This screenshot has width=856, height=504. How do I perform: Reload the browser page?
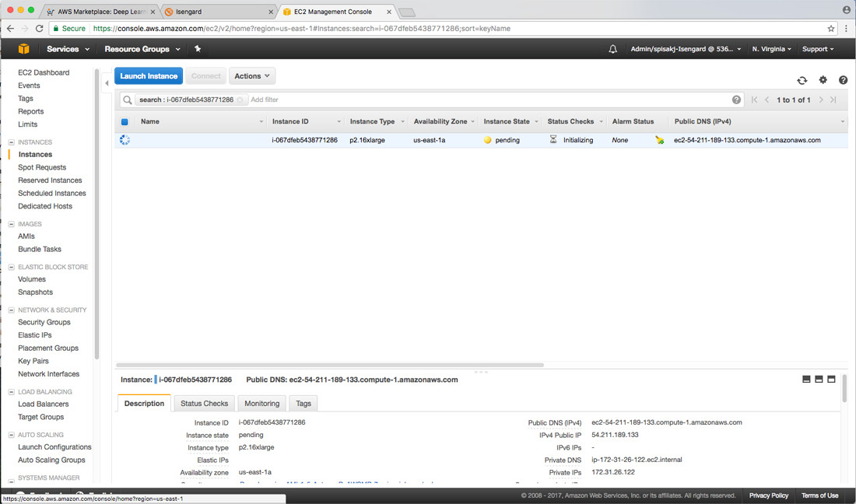[40, 28]
